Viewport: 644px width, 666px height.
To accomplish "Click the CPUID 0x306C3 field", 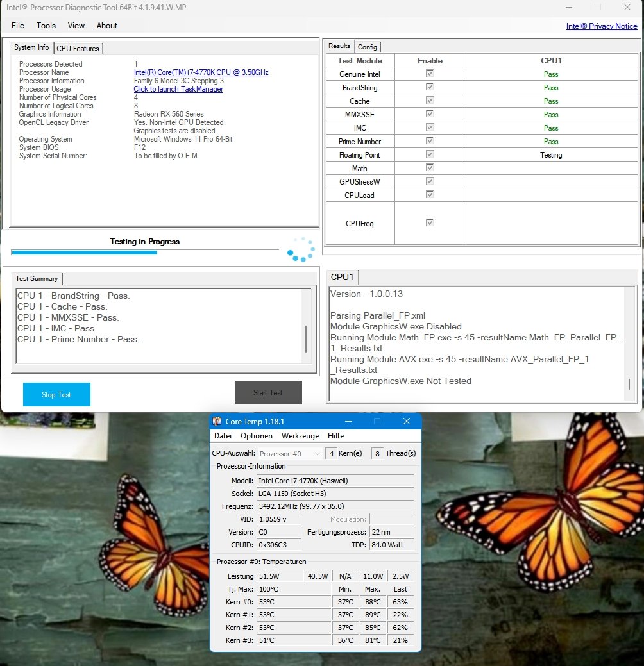I will 278,544.
